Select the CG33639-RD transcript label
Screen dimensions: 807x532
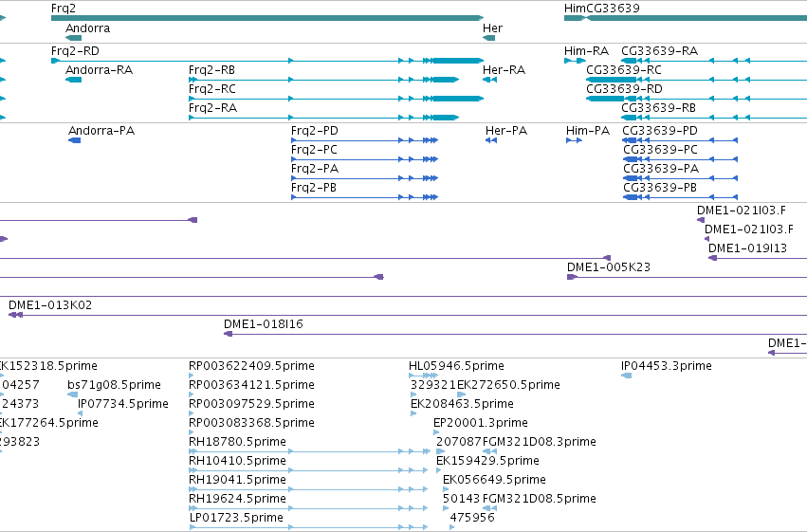point(624,89)
